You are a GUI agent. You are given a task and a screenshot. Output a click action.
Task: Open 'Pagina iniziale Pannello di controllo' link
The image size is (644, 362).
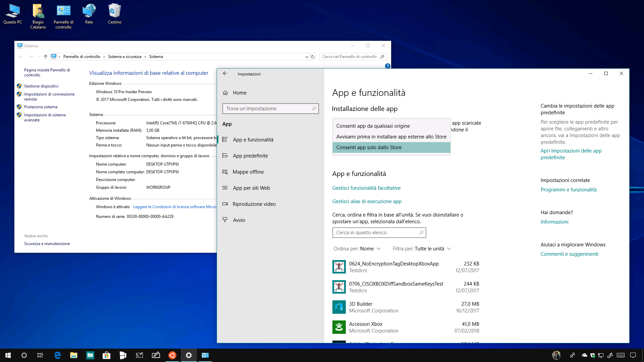(x=47, y=72)
